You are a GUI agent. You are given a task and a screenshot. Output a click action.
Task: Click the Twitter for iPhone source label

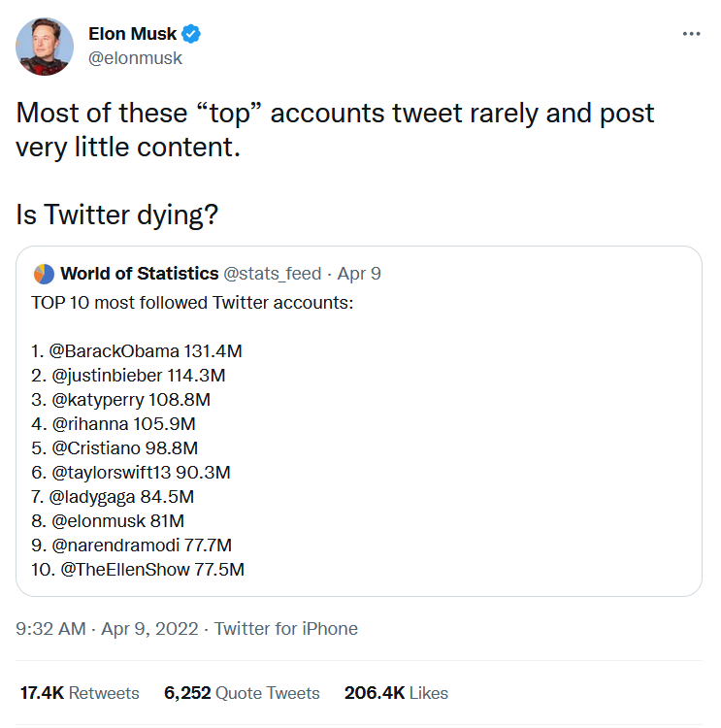pos(286,629)
